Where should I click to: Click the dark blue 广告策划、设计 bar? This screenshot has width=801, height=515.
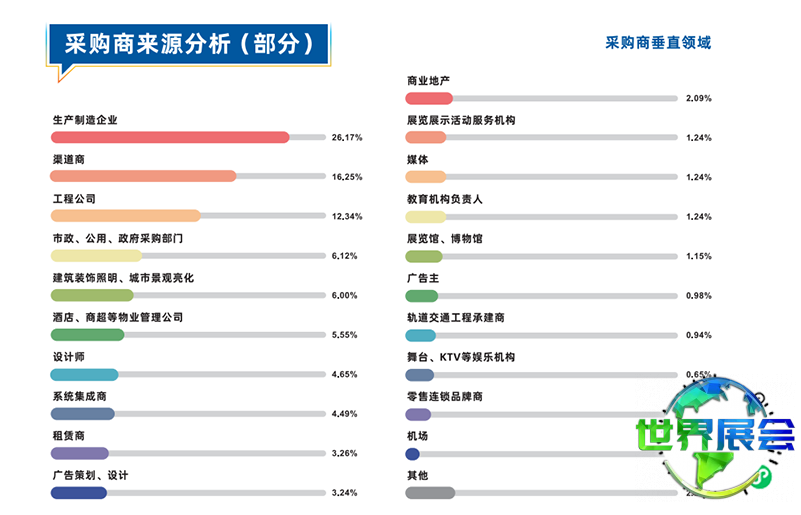79,492
